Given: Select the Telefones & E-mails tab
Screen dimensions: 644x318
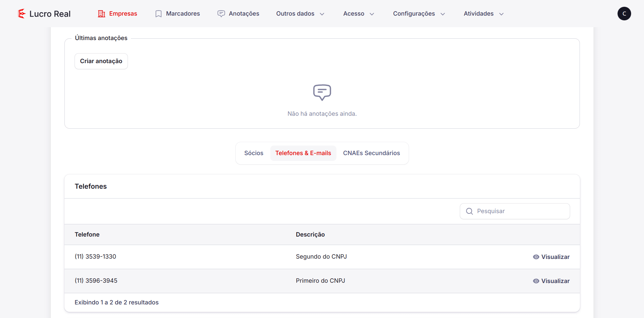Looking at the screenshot, I should coord(303,153).
